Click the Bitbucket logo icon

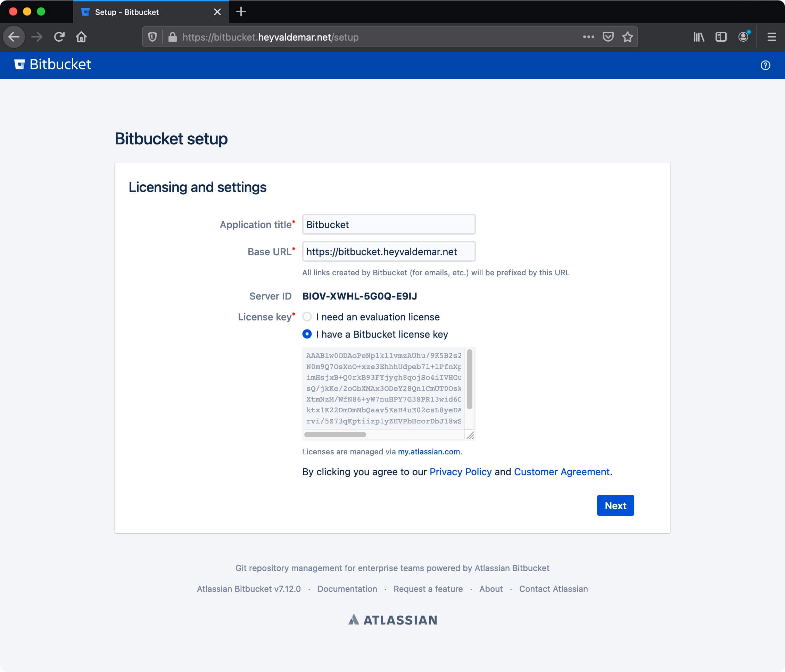point(19,64)
